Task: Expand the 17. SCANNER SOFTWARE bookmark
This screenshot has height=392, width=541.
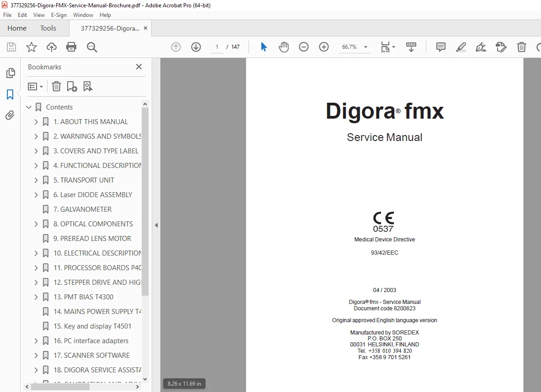Action: point(36,355)
